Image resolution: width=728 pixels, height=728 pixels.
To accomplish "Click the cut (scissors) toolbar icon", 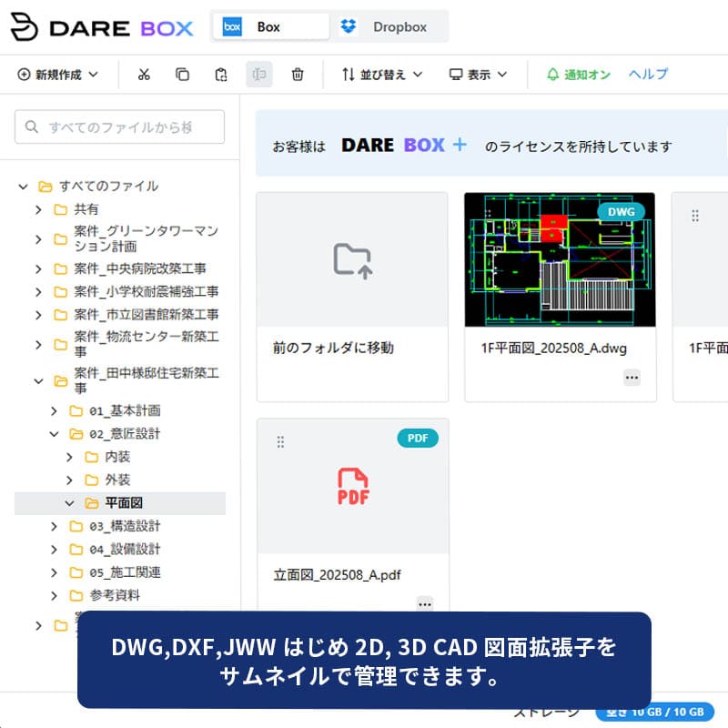I will pyautogui.click(x=144, y=75).
